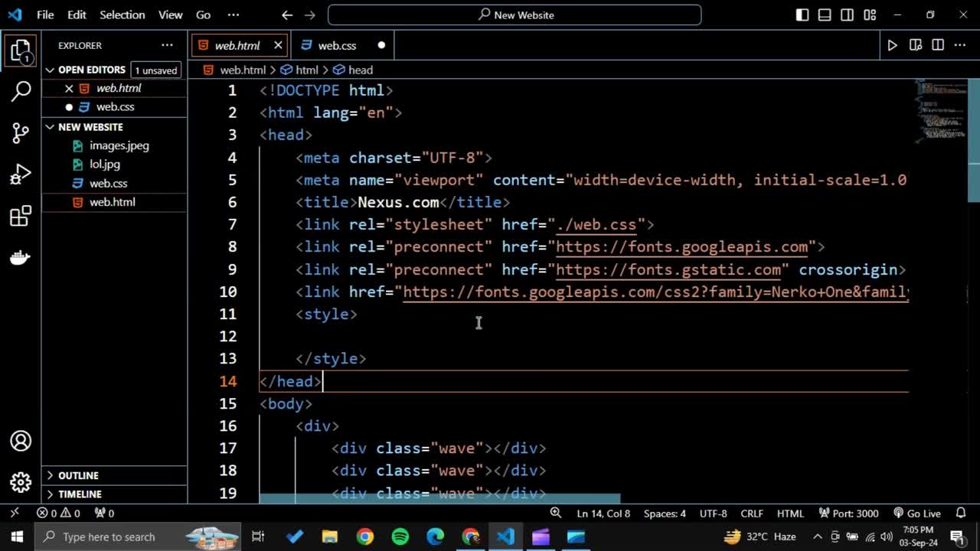This screenshot has width=980, height=551.
Task: Toggle the primary sidebar layout button
Action: 802,15
